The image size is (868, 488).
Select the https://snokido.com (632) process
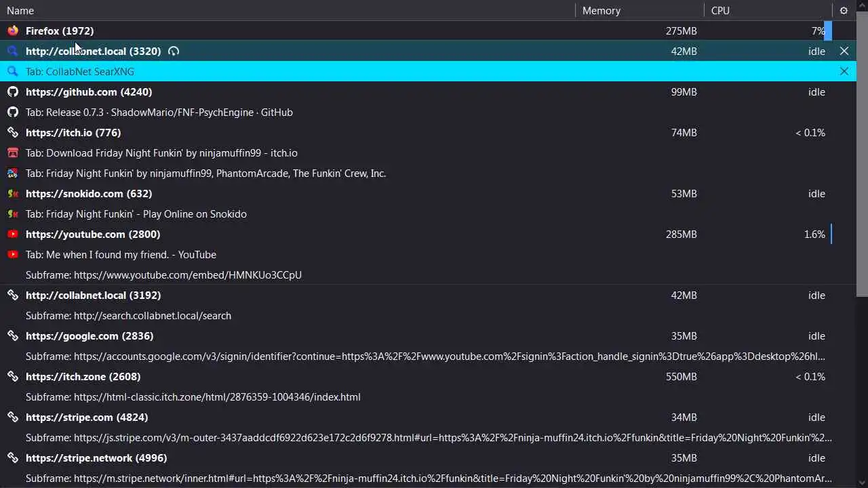(x=428, y=193)
